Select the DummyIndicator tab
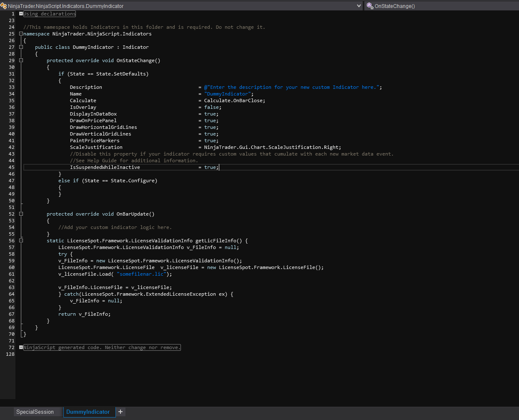This screenshot has height=420, width=519. point(88,412)
